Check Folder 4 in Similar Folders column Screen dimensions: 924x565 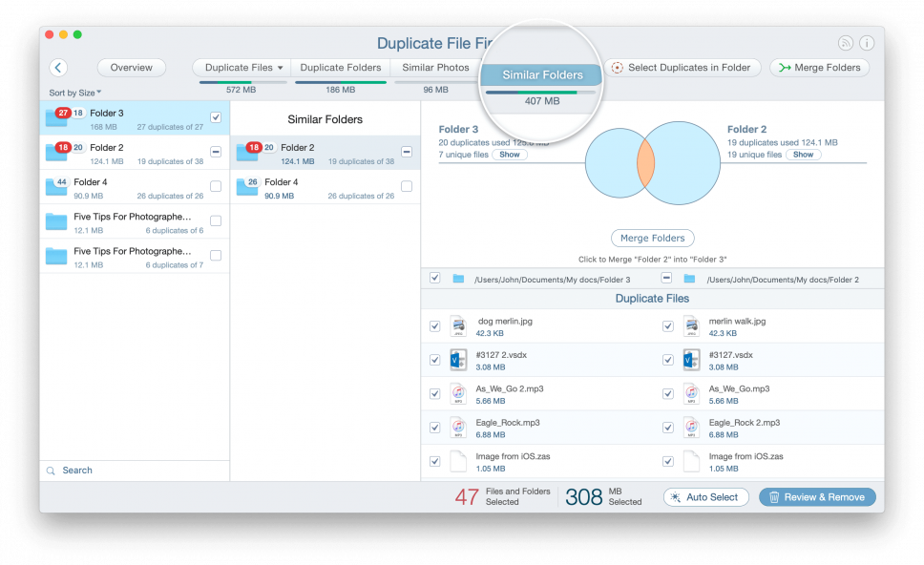pos(407,186)
